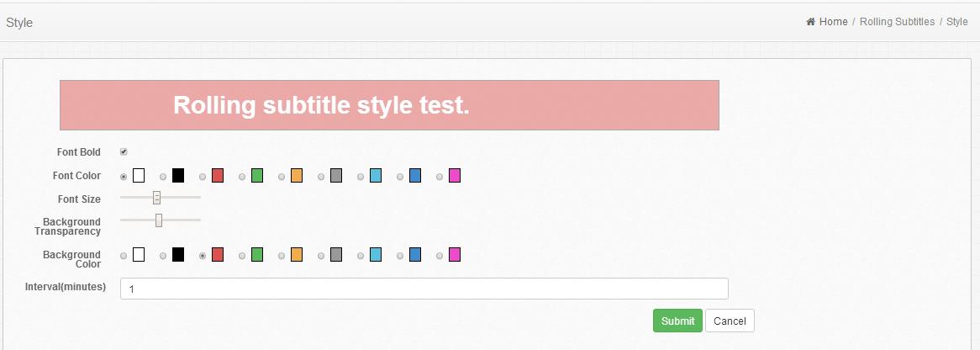Choose green background color swatch
This screenshot has height=350, width=980.
[x=257, y=255]
